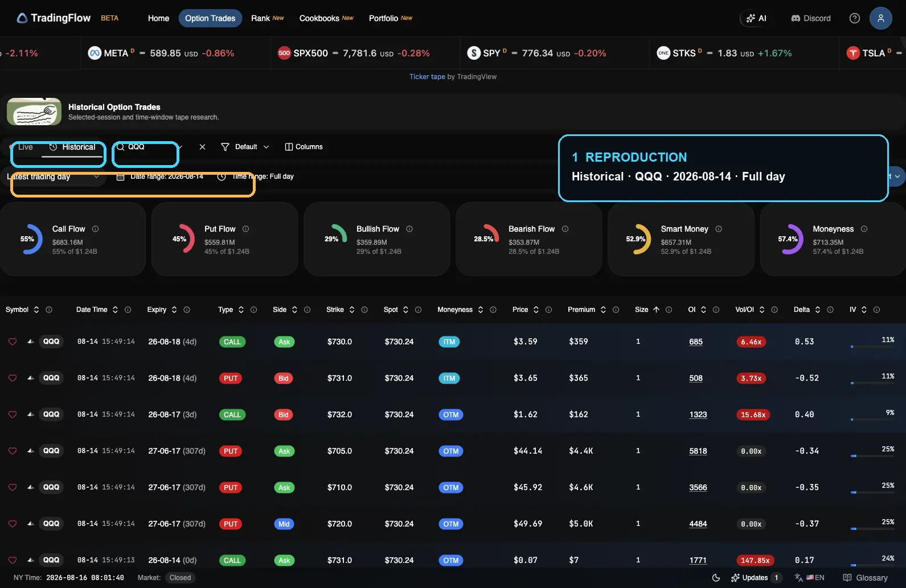Open the Columns chooser
This screenshot has height=588, width=906.
pyautogui.click(x=304, y=147)
